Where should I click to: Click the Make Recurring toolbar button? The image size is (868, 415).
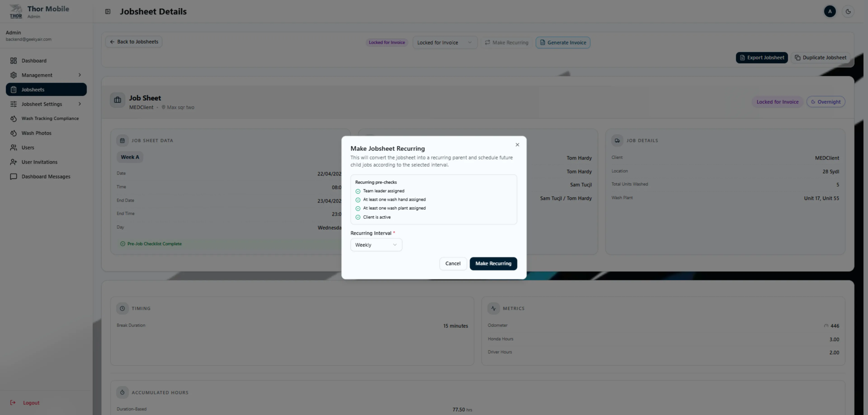(506, 43)
